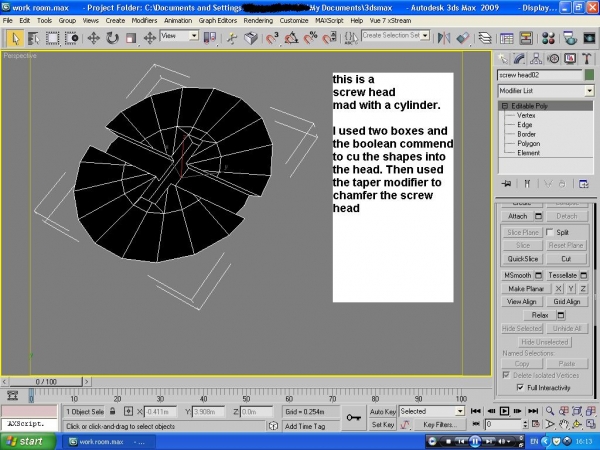Toggle Angle Snap
Viewport: 600px width, 450px height.
coord(291,38)
